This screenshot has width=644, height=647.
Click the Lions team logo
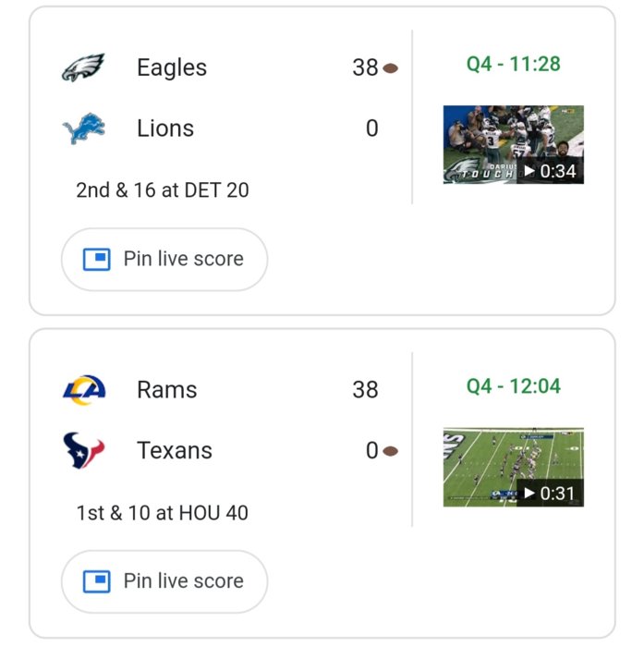83,128
